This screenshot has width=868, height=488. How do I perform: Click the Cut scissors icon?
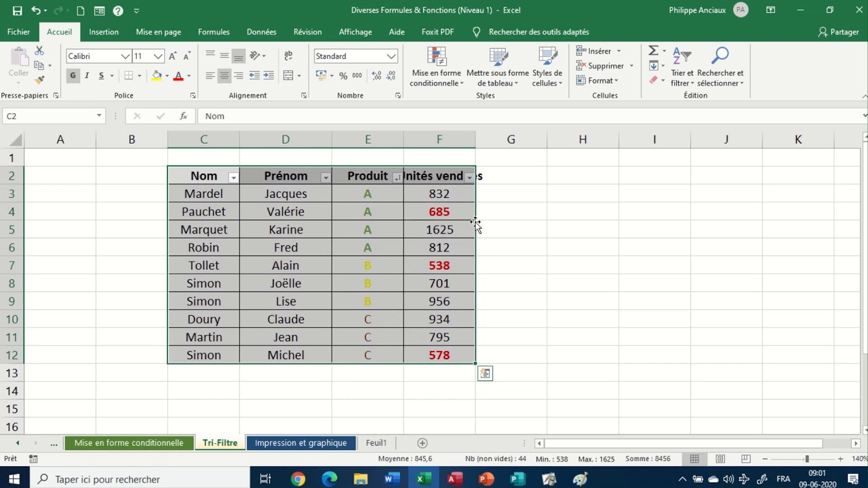[39, 52]
